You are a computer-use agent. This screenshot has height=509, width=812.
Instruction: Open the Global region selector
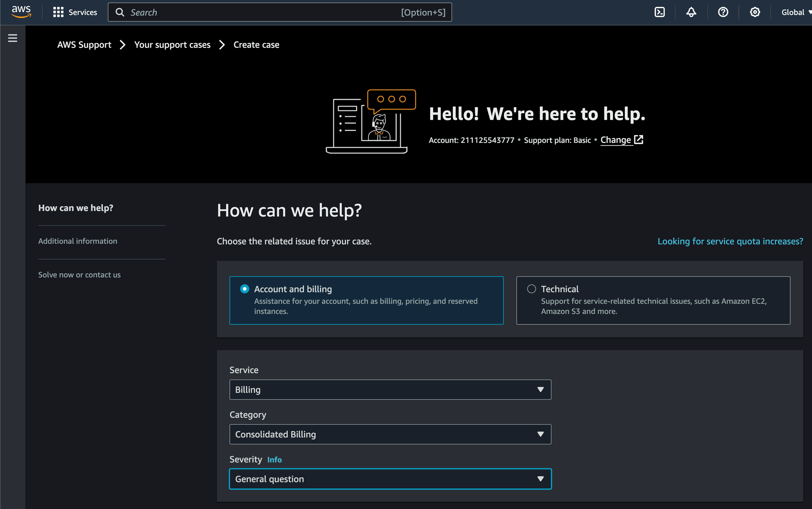click(796, 12)
